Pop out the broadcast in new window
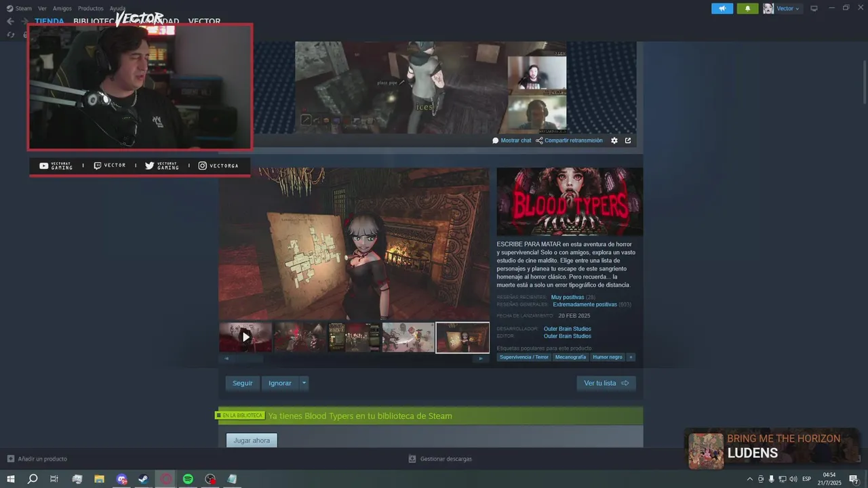Viewport: 868px width, 488px height. click(628, 140)
